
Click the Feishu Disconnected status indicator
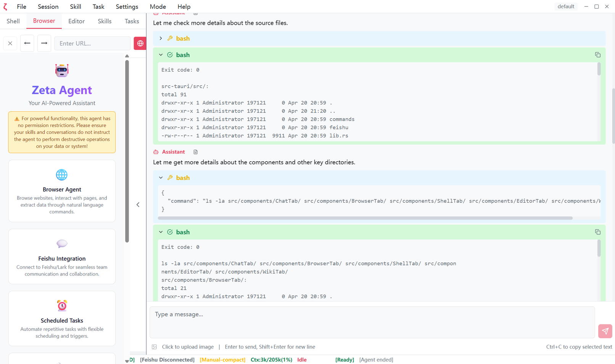tap(167, 359)
